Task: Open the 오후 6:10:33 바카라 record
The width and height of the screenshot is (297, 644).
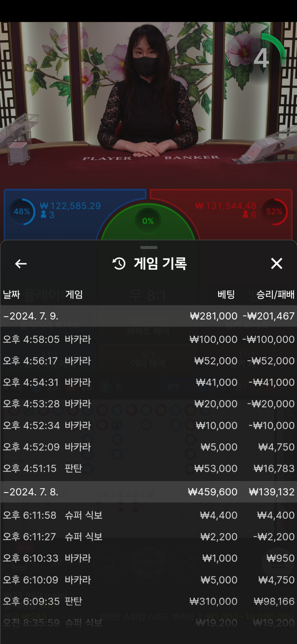Action: (x=148, y=558)
